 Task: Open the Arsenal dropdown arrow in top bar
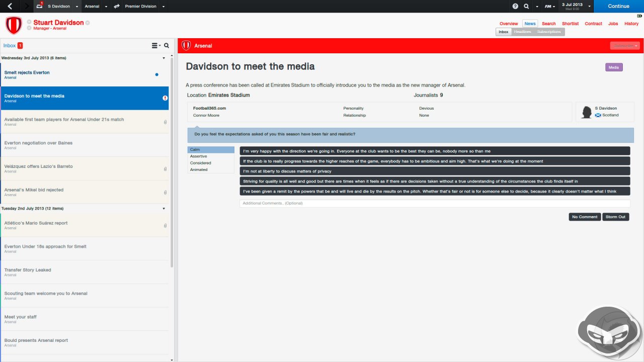106,7
